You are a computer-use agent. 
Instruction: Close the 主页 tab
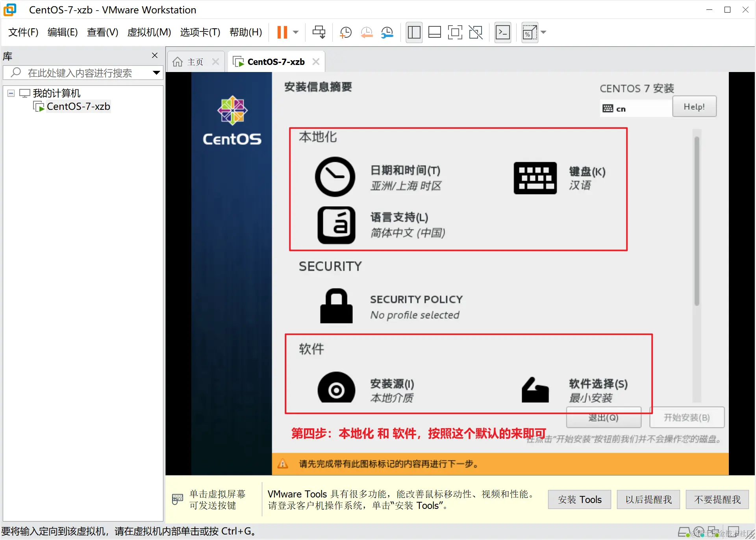pos(215,62)
